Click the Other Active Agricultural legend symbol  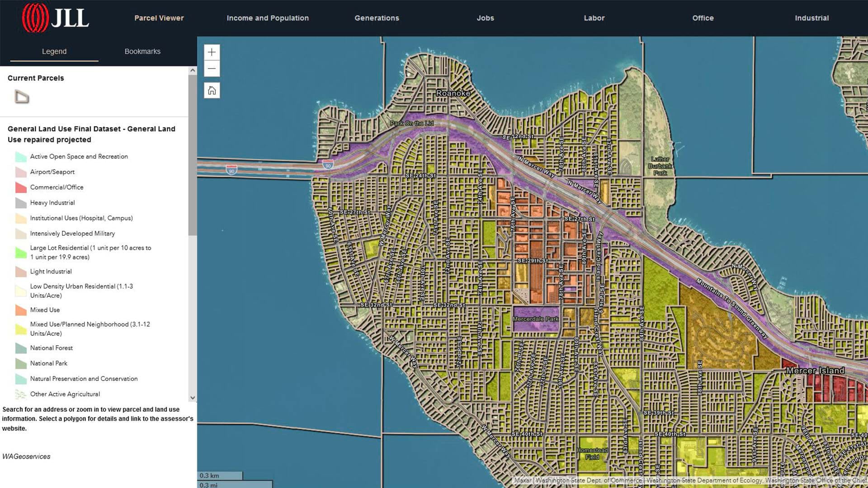[21, 394]
